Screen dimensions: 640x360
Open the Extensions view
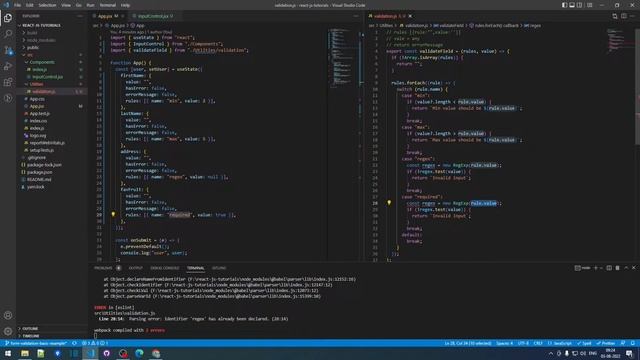pyautogui.click(x=8, y=82)
